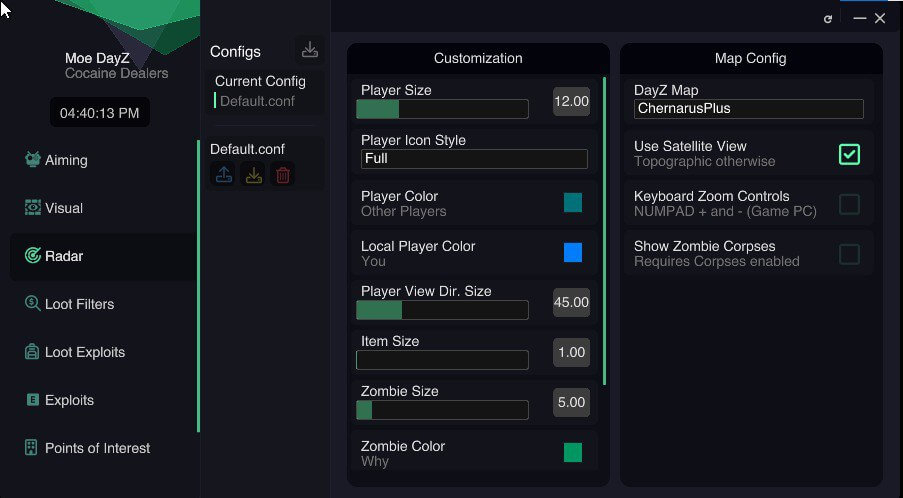Screen dimensions: 903x498
Task: Click the upload icon under Default.conf
Action: coord(223,174)
